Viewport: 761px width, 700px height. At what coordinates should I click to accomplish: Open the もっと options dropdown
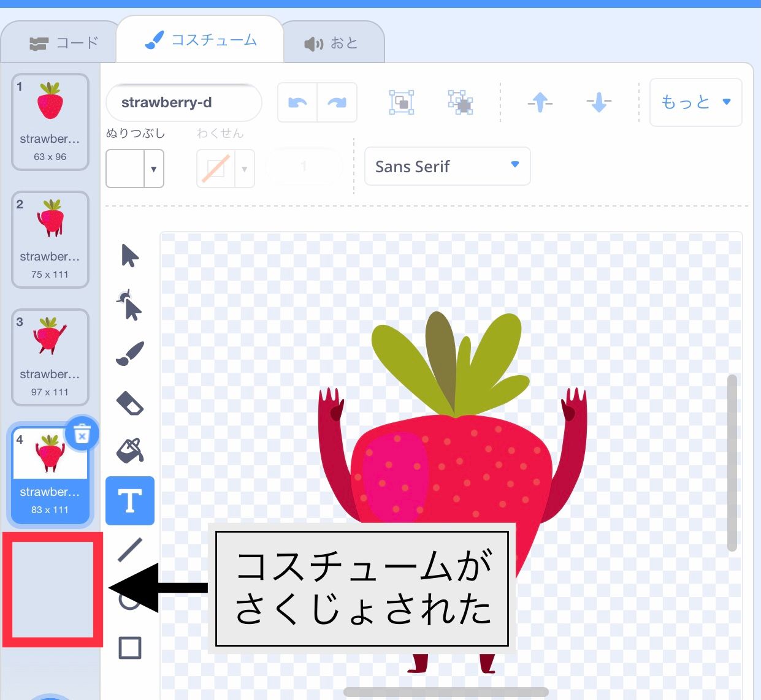[x=695, y=102]
